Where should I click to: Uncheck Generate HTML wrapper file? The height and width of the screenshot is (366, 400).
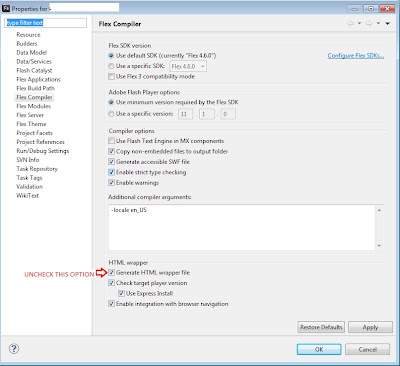tap(111, 273)
